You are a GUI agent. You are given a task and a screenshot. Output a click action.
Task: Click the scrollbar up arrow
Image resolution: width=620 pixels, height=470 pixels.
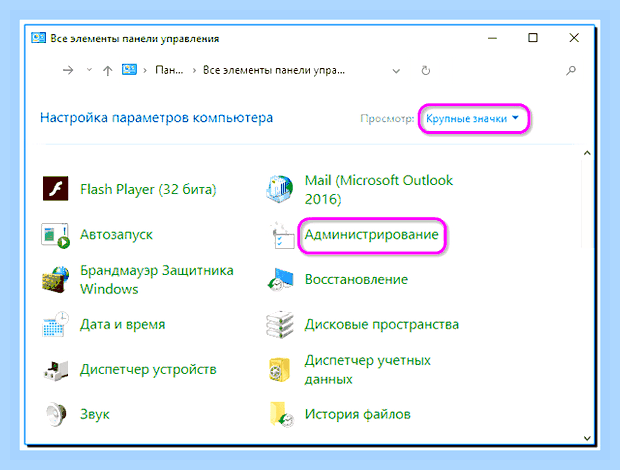pyautogui.click(x=587, y=153)
